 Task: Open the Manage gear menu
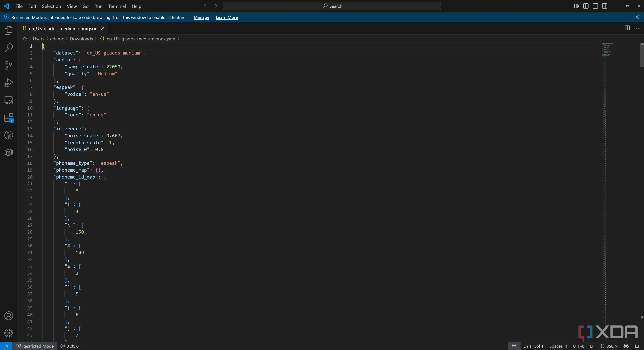[x=9, y=333]
